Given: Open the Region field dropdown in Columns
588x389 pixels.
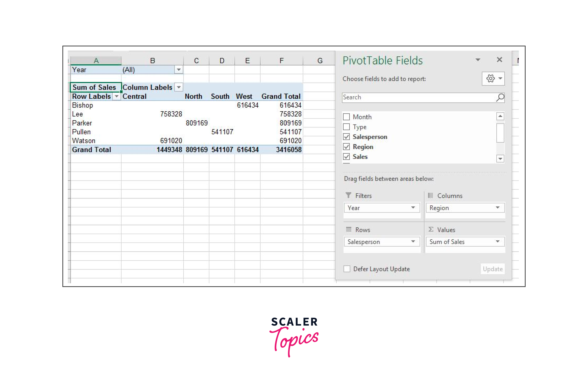Looking at the screenshot, I should coord(497,208).
